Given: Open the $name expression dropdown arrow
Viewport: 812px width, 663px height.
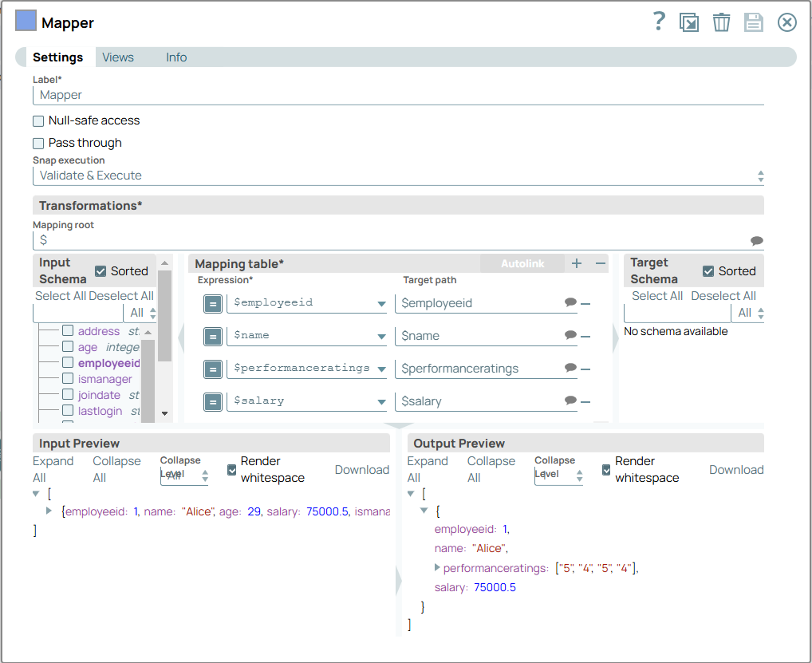Looking at the screenshot, I should point(381,337).
